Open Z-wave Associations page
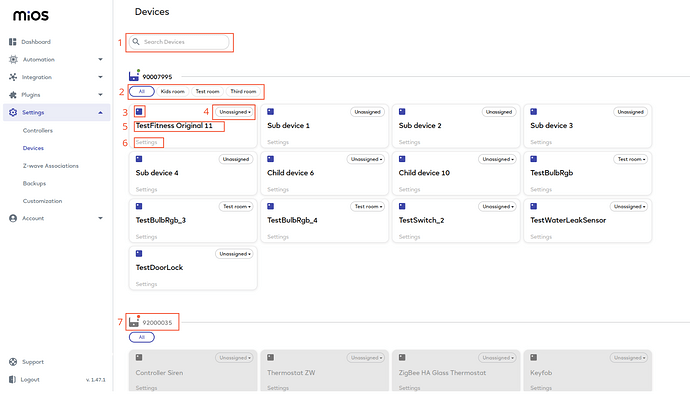Screen dimensions: 690x396 click(51, 166)
